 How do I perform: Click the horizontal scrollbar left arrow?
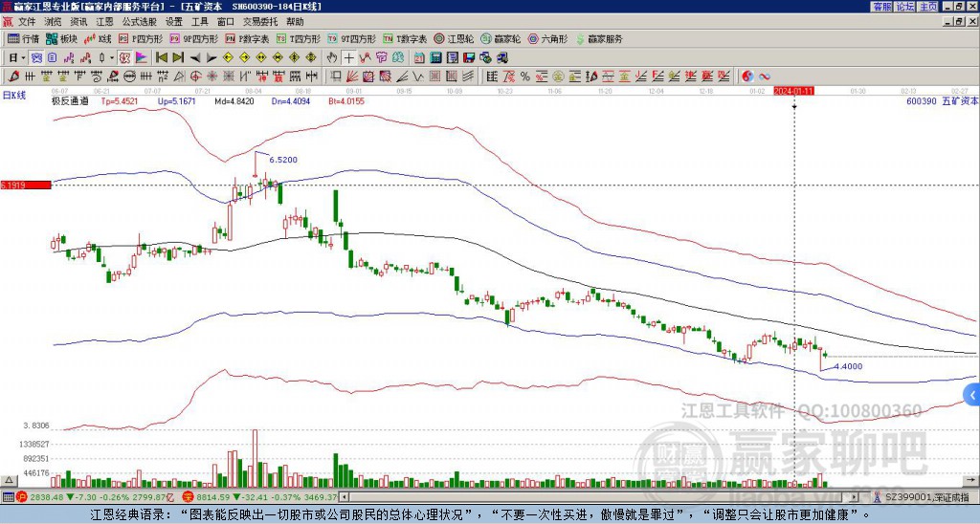tap(345, 497)
